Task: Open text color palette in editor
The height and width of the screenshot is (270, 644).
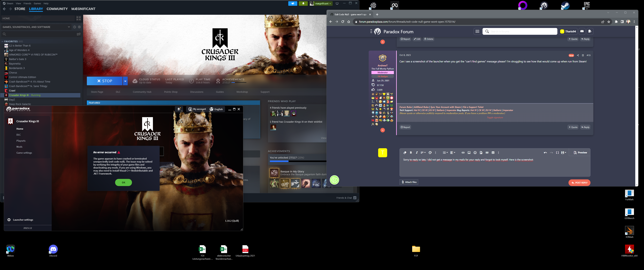Action: click(x=430, y=152)
